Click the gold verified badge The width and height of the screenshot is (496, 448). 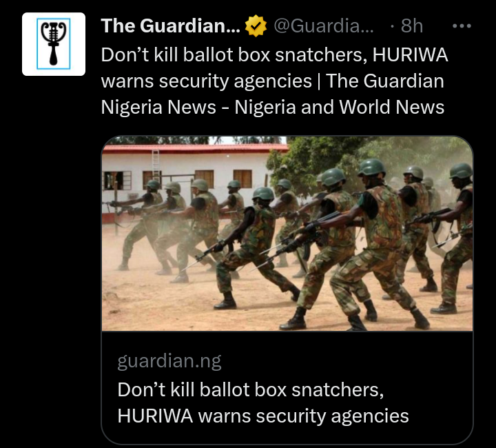256,26
